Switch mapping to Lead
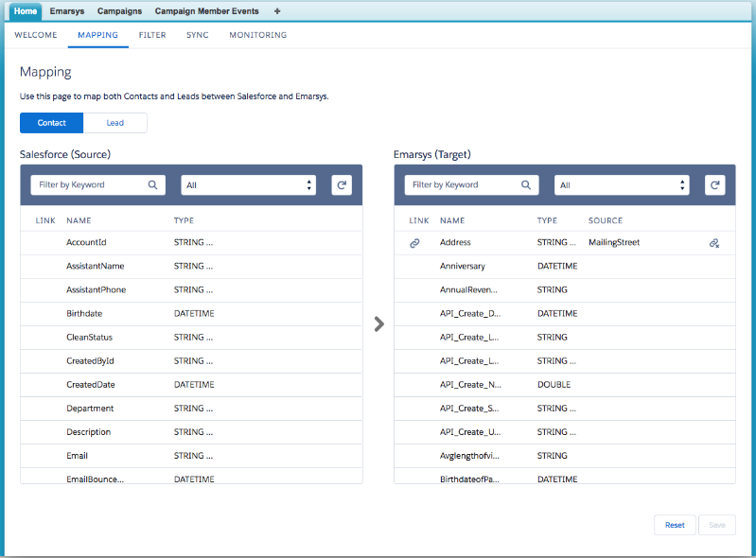Screen dimensions: 756x558 tap(115, 123)
